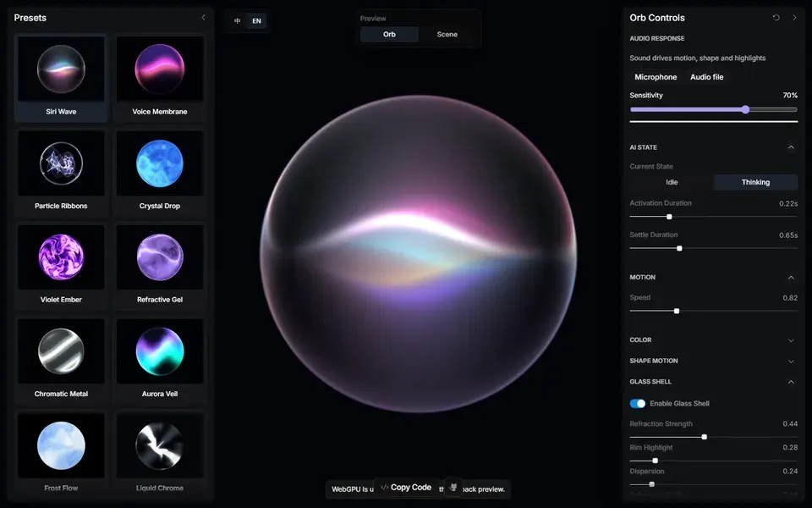The width and height of the screenshot is (812, 508).
Task: Collapse the GLASS SHELL section chevron
Action: click(x=791, y=382)
